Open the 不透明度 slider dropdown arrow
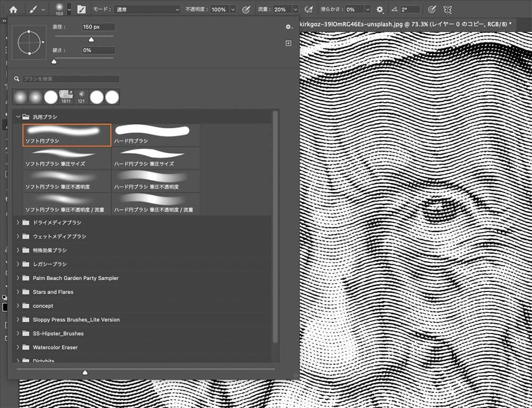 (x=233, y=10)
